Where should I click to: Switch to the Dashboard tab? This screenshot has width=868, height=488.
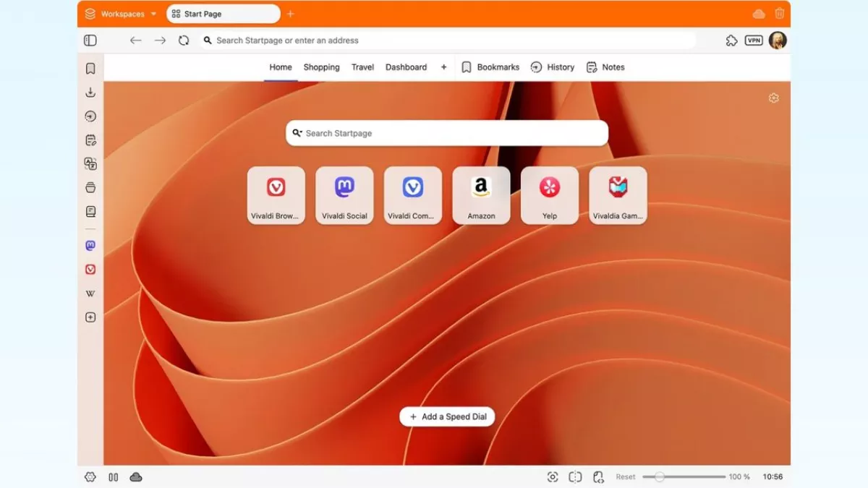click(406, 67)
